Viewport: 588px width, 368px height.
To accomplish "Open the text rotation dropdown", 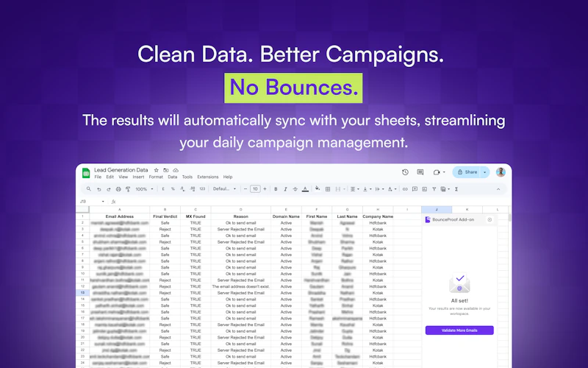I will pyautogui.click(x=392, y=189).
